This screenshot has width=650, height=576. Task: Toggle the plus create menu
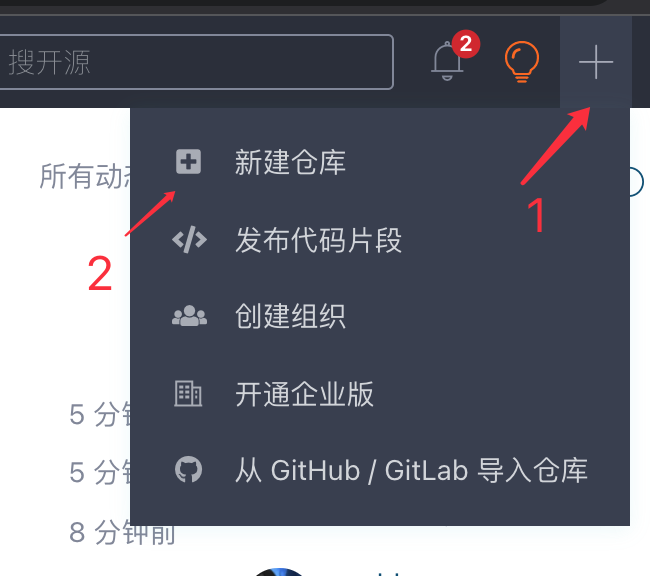(596, 62)
